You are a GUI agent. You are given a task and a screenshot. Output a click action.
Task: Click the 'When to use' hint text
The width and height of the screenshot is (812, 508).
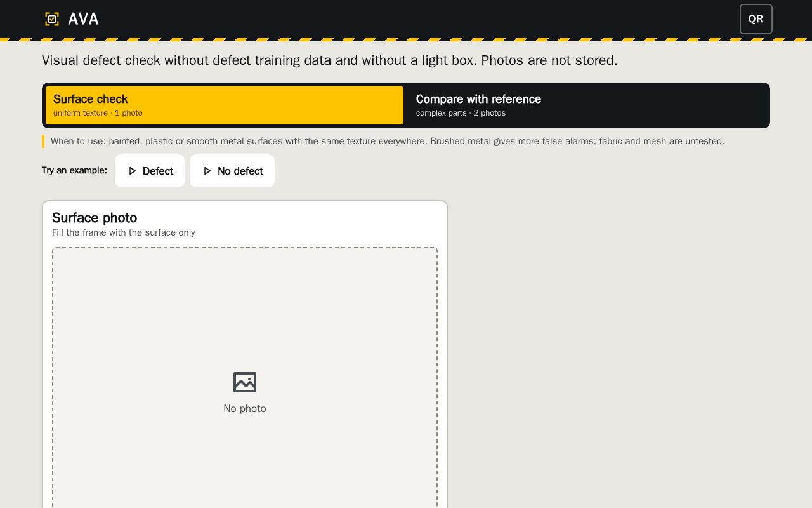click(388, 141)
